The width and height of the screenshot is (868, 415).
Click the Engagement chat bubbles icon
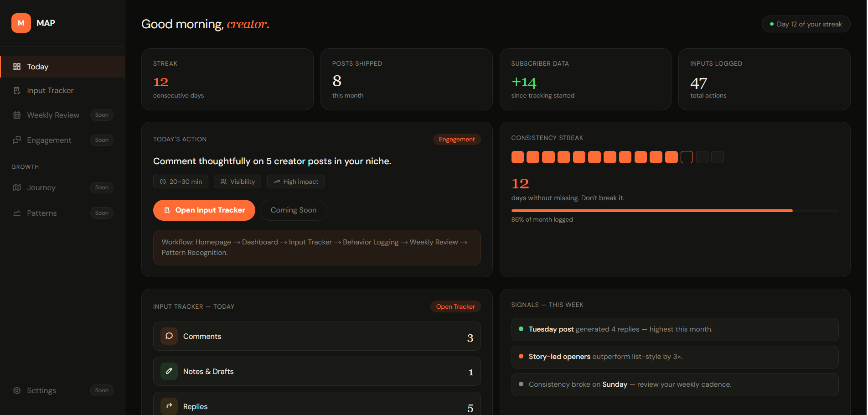(x=17, y=140)
